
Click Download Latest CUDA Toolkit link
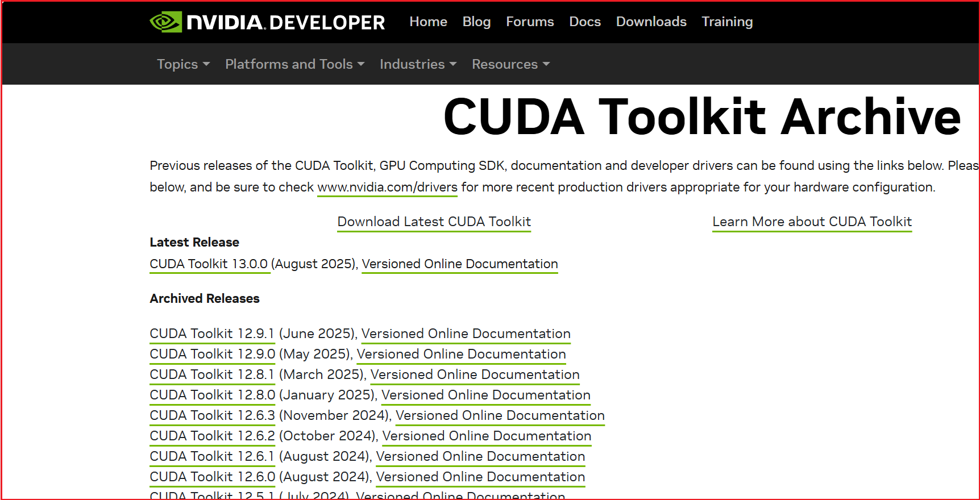(434, 222)
